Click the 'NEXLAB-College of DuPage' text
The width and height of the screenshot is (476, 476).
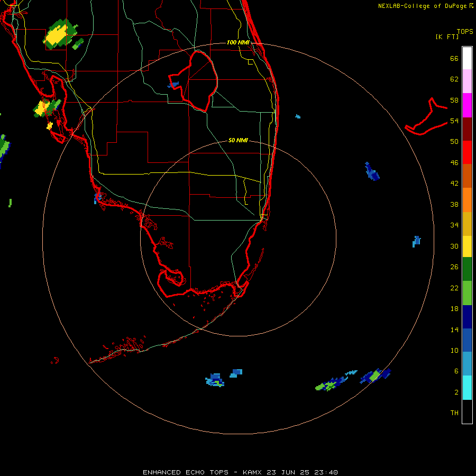(x=422, y=6)
